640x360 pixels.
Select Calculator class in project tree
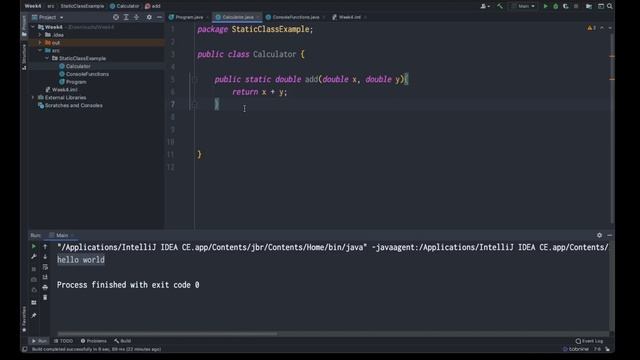tap(78, 66)
